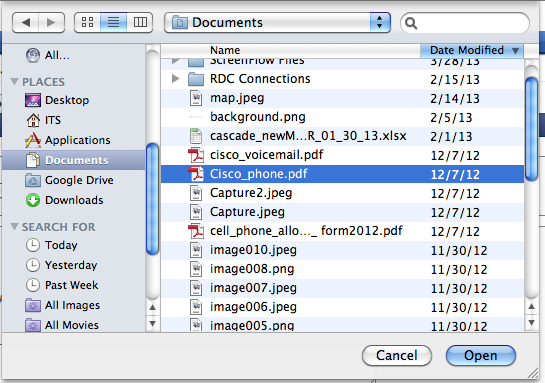Sort by the Date Modified column header
The image size is (545, 383).
(x=472, y=50)
